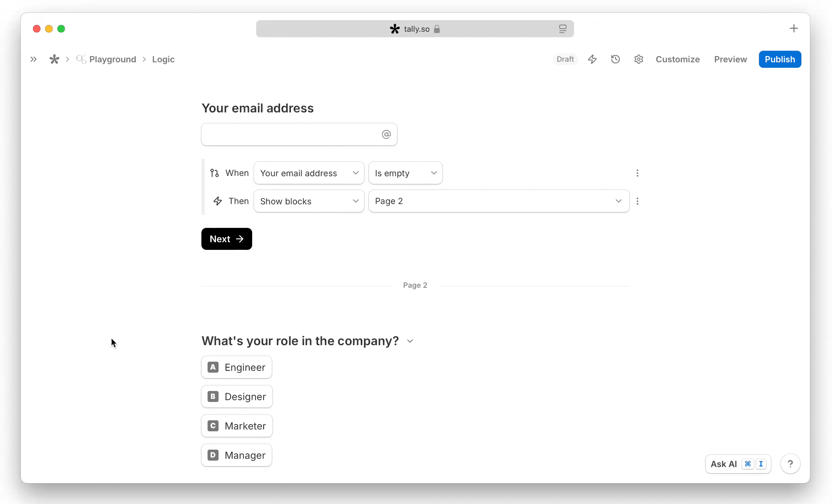Click the role question title text
832x504 pixels.
click(300, 341)
